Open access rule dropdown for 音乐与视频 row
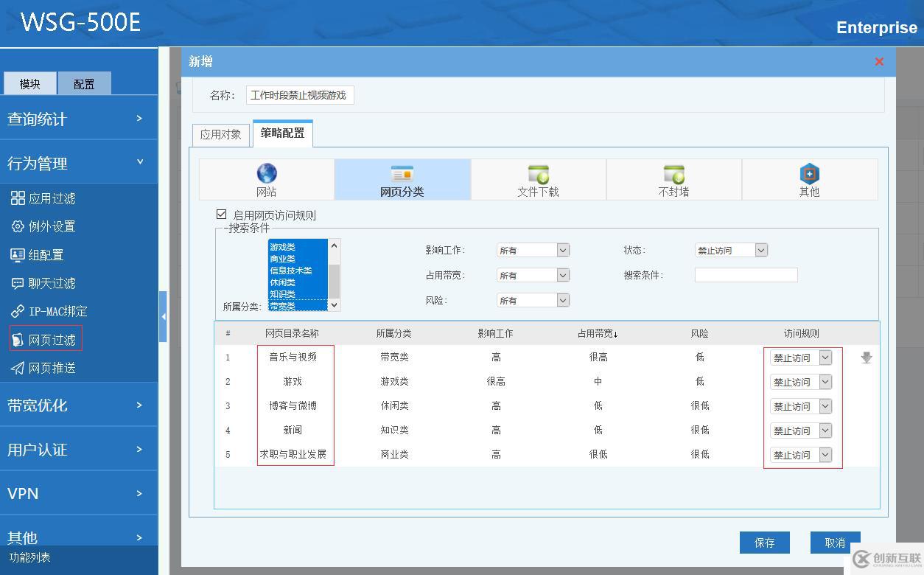 [800, 357]
